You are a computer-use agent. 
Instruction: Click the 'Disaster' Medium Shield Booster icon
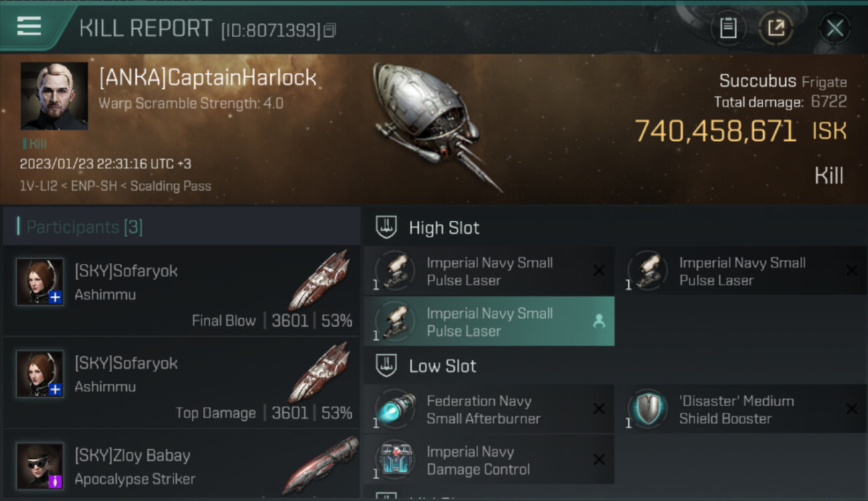click(x=647, y=409)
